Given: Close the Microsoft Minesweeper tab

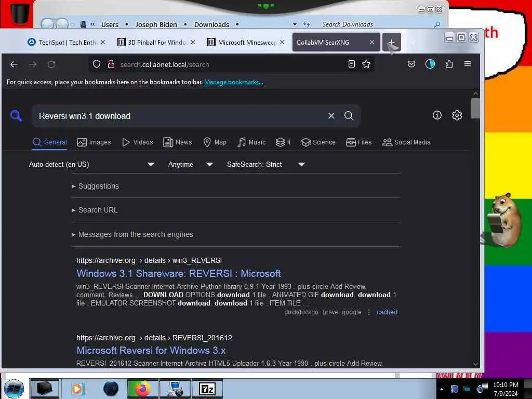Looking at the screenshot, I should tap(282, 42).
